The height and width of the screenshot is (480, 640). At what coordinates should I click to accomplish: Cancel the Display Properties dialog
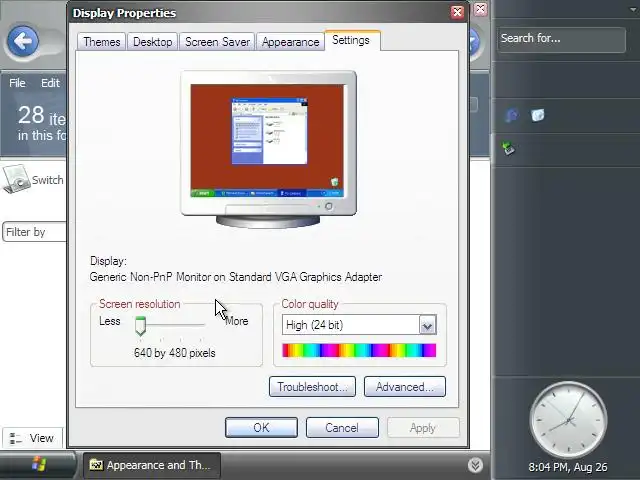342,427
